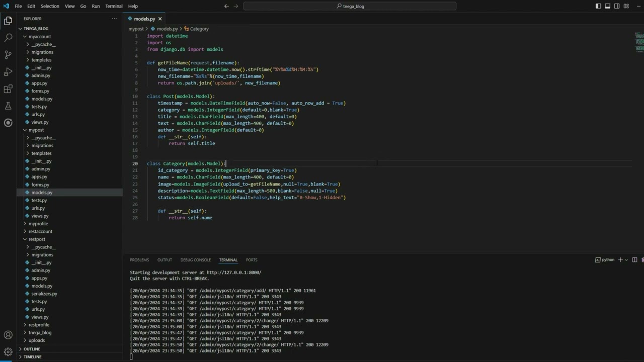This screenshot has height=362, width=644.
Task: Switch to the PORTS panel tab
Action: click(x=252, y=260)
